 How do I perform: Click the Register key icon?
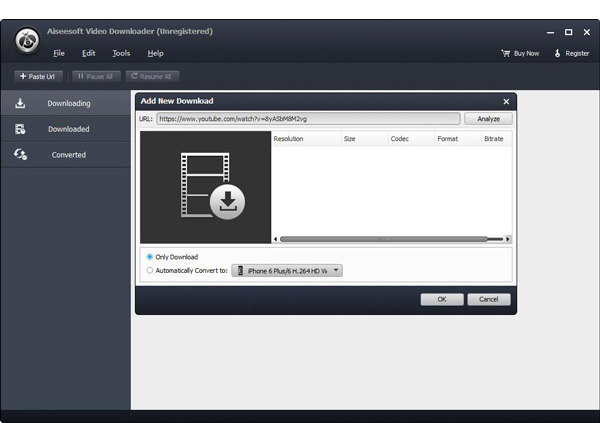558,53
